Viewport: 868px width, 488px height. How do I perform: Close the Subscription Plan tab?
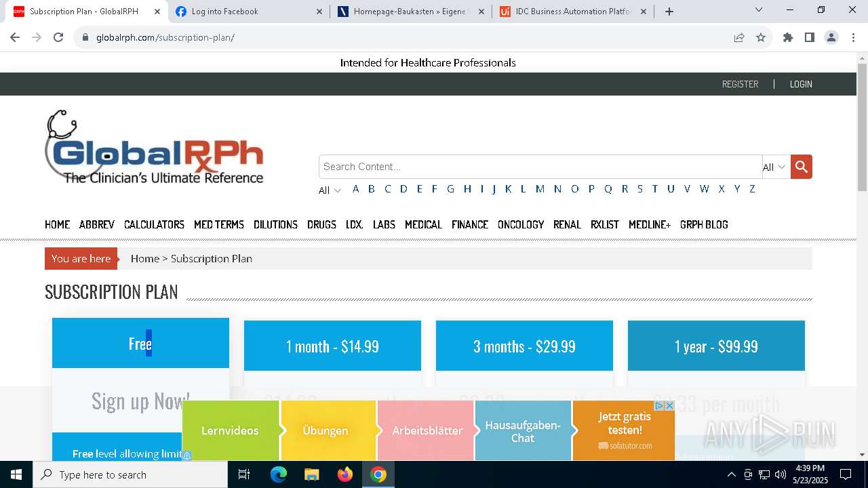[x=157, y=12]
